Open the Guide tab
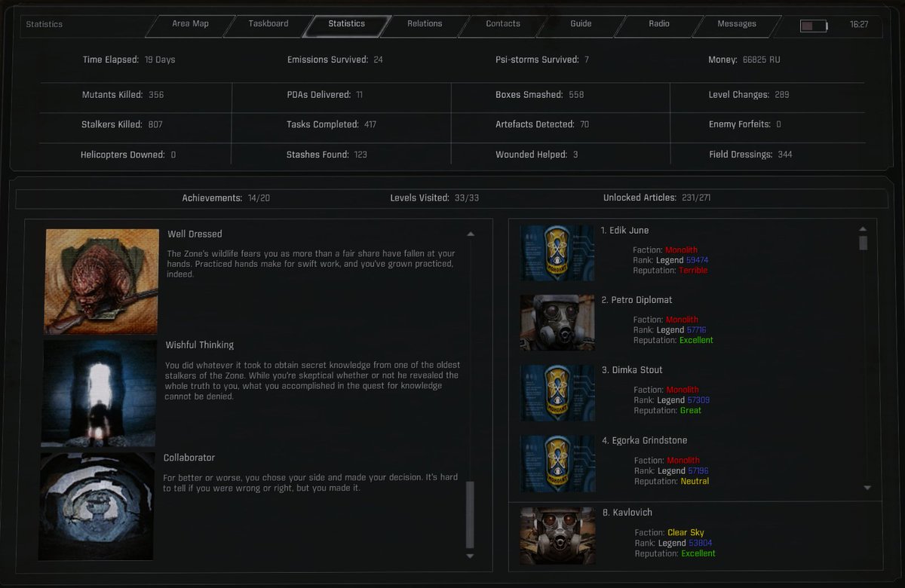The width and height of the screenshot is (905, 588). [581, 24]
